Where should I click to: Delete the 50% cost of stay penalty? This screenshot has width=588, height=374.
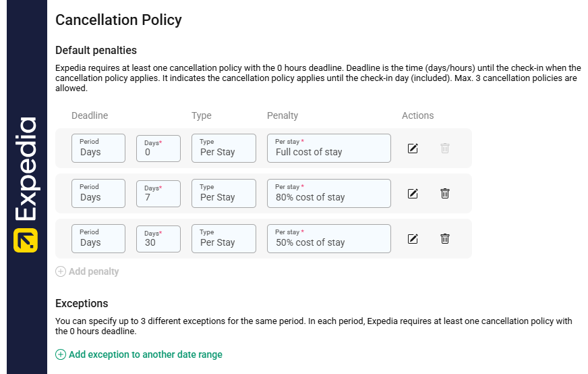click(x=445, y=238)
